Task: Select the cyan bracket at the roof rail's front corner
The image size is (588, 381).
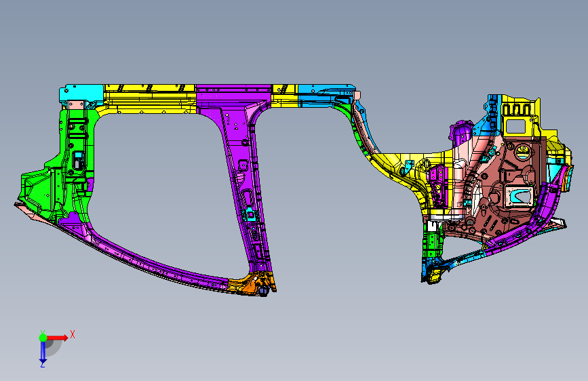Action: pyautogui.click(x=81, y=93)
